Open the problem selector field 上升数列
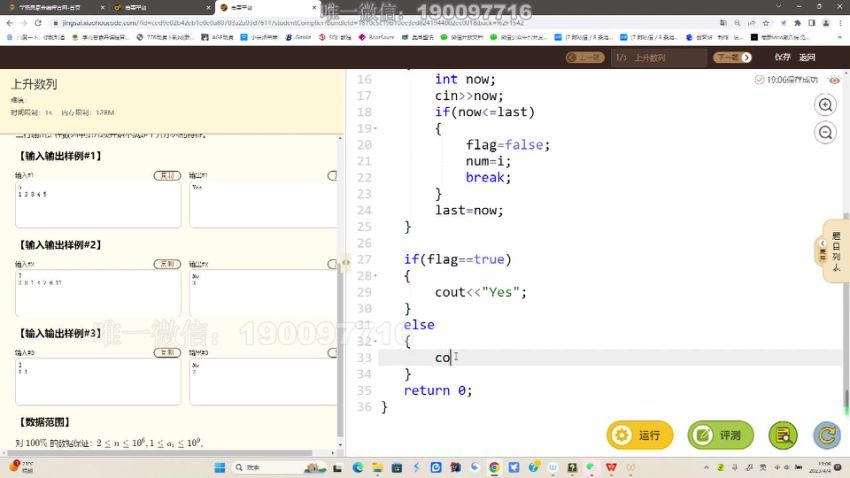 [x=659, y=57]
